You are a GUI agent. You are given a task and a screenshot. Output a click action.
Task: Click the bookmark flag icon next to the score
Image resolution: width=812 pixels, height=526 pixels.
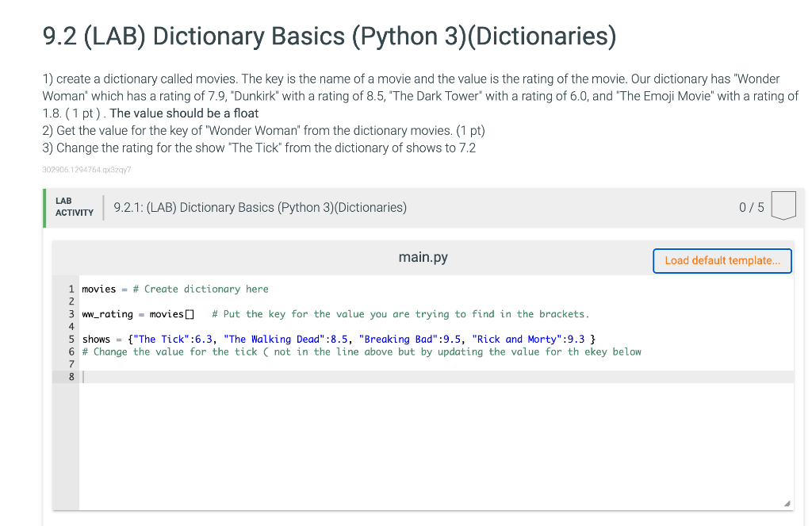point(783,205)
